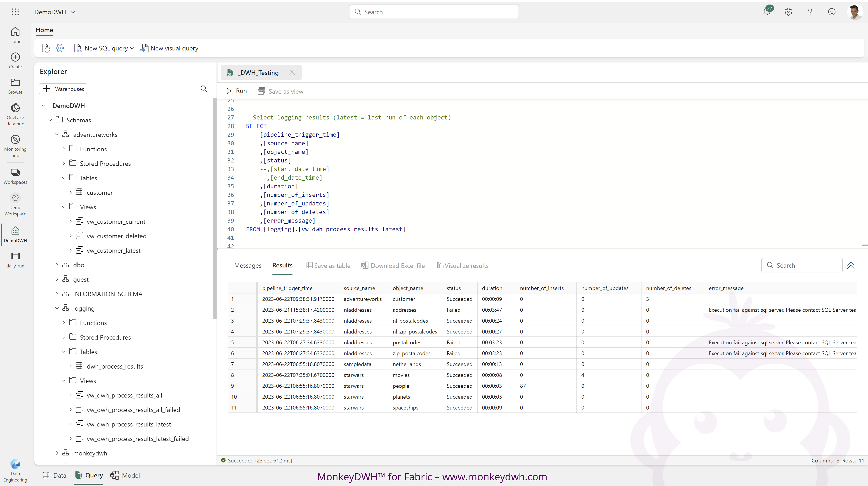The width and height of the screenshot is (868, 486).
Task: Close the _DWH_Testing query tab
Action: (292, 72)
